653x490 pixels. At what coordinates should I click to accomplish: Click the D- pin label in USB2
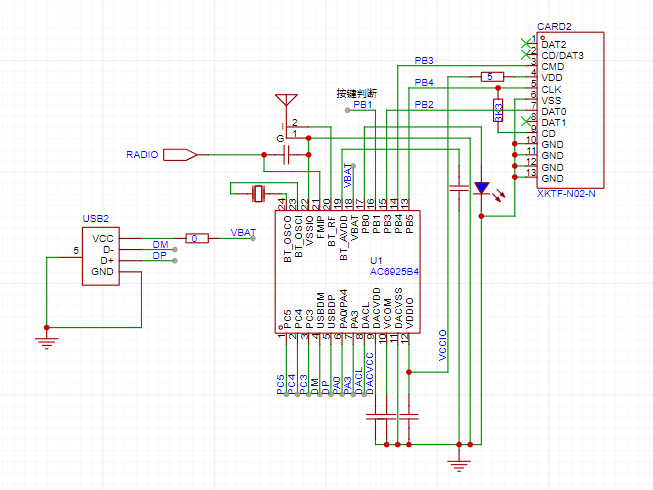tap(108, 250)
